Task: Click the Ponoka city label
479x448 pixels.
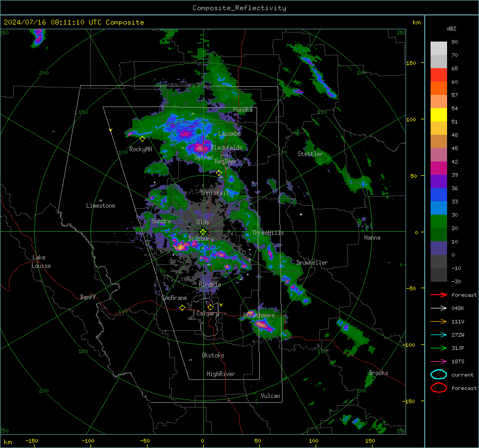Action: 243,110
